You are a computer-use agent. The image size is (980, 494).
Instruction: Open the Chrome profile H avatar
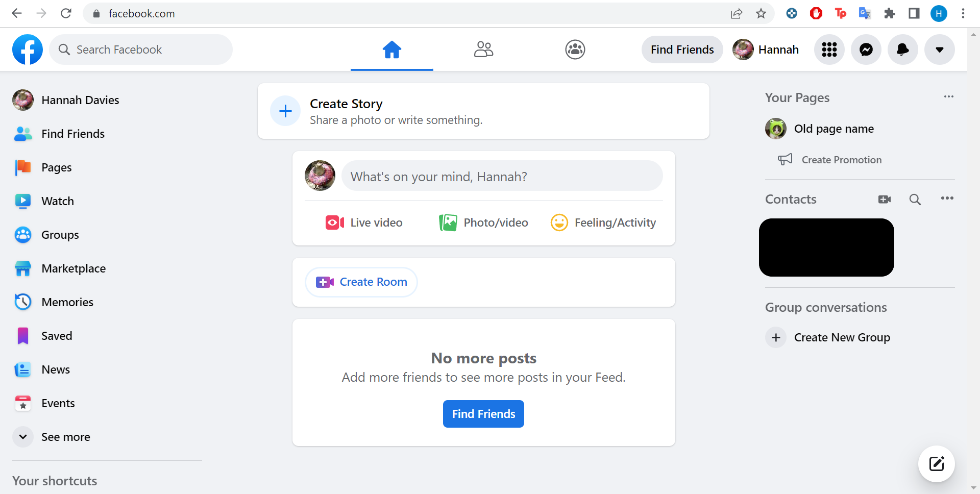939,13
